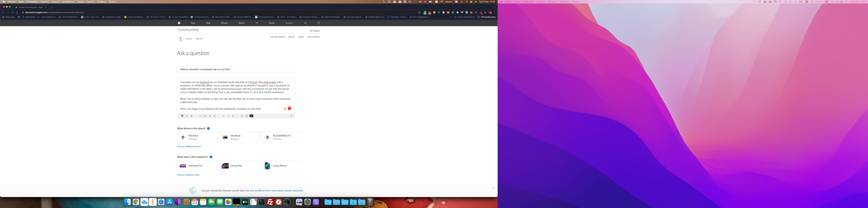Image resolution: width=868 pixels, height=208 pixels.
Task: Toggle bold formatting in editor toolbar
Action: (x=182, y=116)
